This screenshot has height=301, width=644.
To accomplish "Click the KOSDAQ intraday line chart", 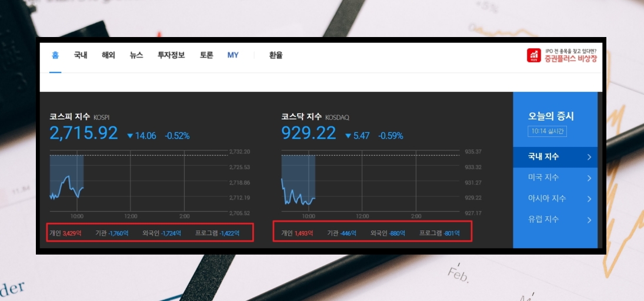I will [x=370, y=181].
